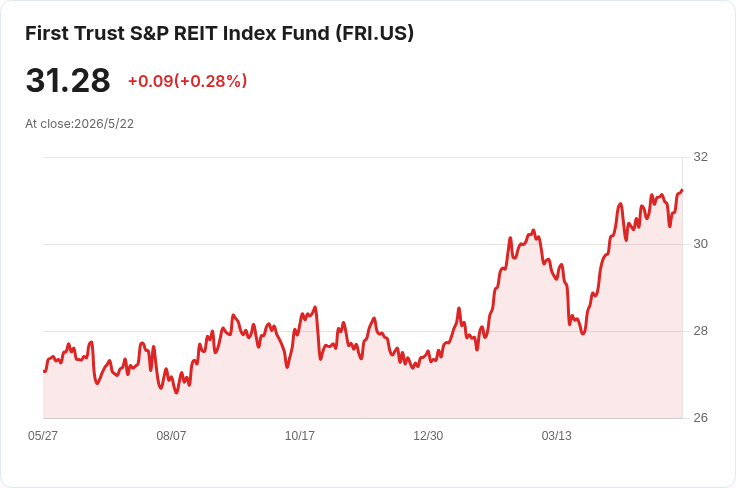Click the 26 value on the price axis
Viewport: 736px width, 488px height.
pyautogui.click(x=700, y=418)
